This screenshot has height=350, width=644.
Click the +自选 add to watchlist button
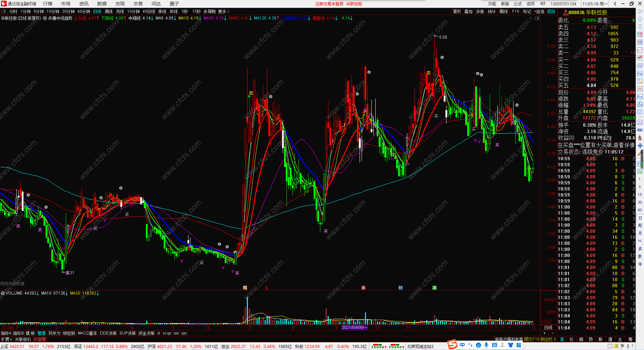(539, 11)
